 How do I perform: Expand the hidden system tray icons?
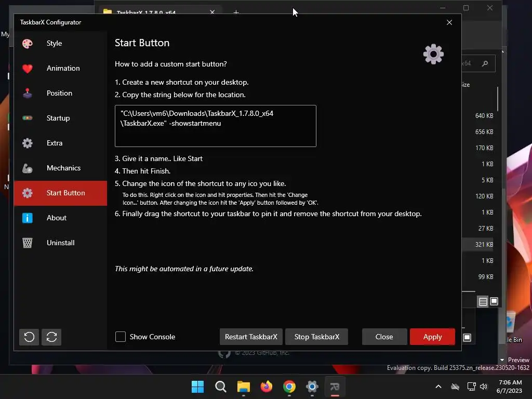pos(438,387)
